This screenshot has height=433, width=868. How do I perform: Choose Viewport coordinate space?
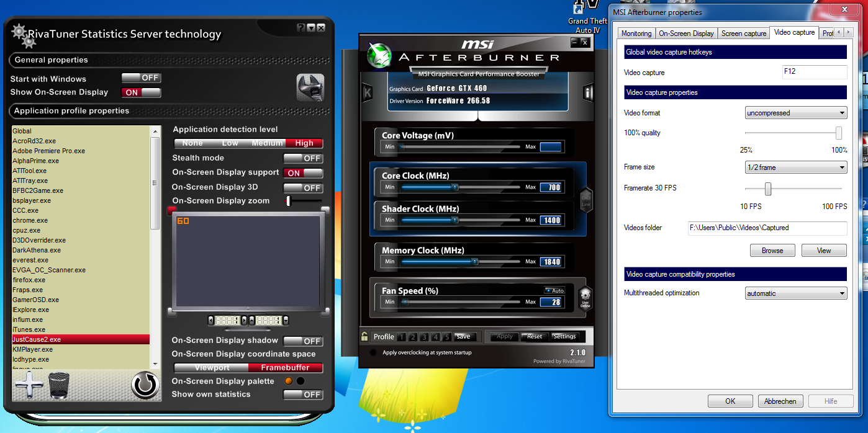point(212,368)
